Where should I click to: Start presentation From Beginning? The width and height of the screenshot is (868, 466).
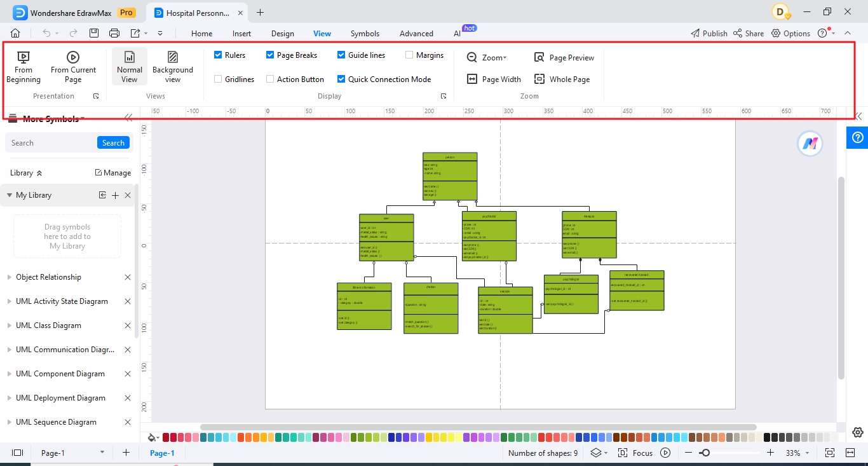click(24, 67)
